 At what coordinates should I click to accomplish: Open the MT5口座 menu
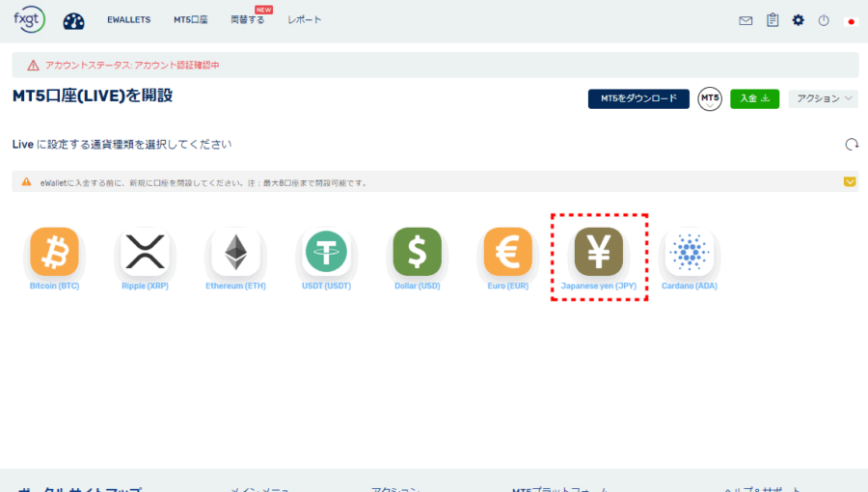[x=191, y=20]
